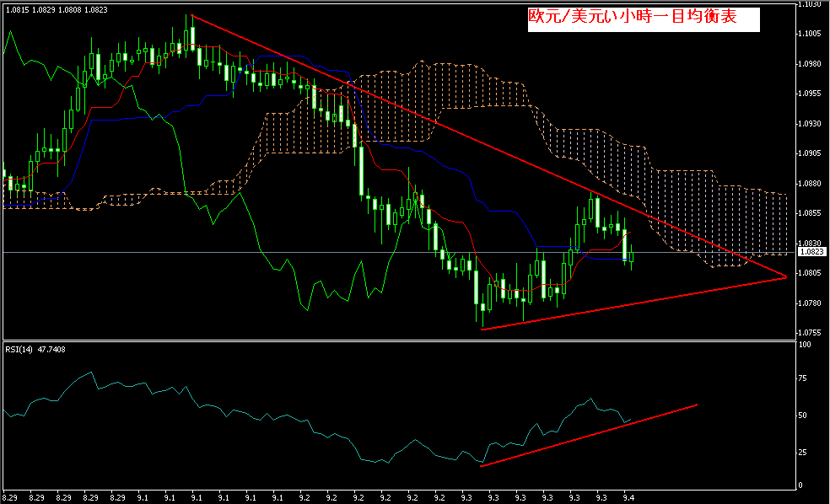Select the 1.0955 price level label

[x=810, y=94]
